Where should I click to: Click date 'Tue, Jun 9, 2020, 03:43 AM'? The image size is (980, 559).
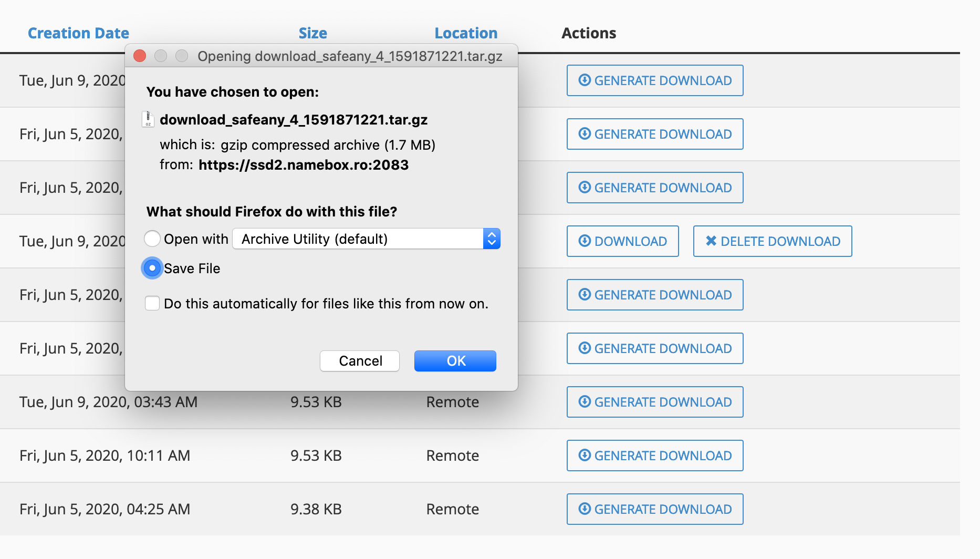click(109, 402)
